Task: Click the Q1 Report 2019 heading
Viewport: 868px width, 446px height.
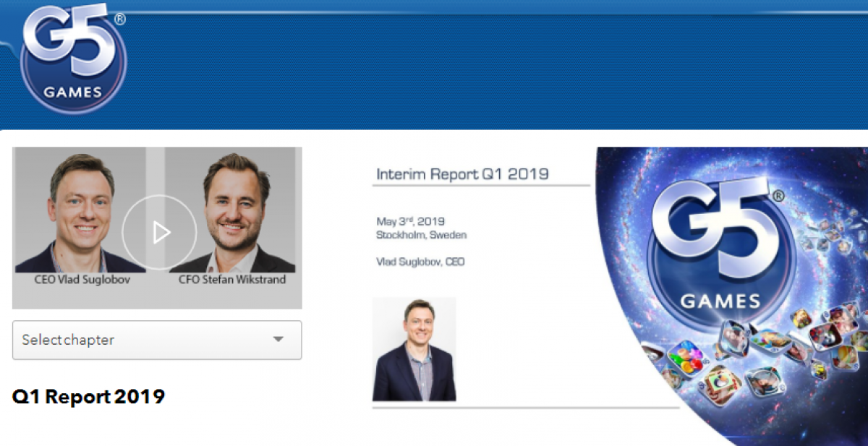Action: (x=88, y=397)
